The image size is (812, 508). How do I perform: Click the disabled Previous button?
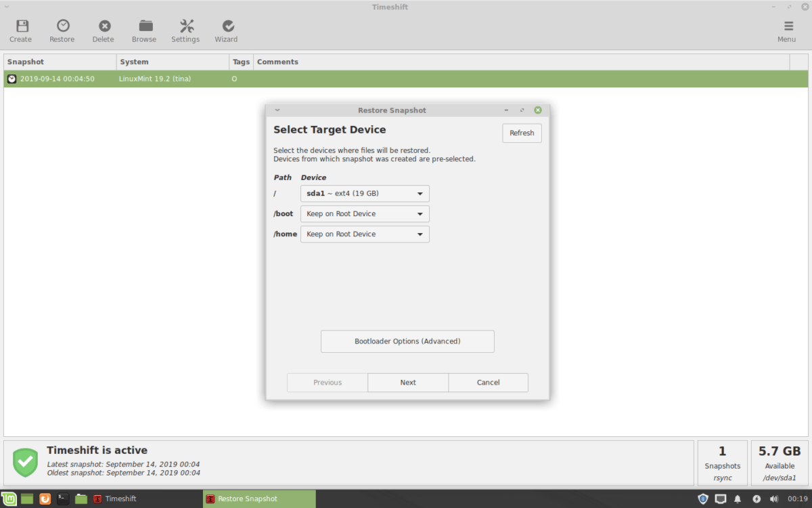coord(328,383)
